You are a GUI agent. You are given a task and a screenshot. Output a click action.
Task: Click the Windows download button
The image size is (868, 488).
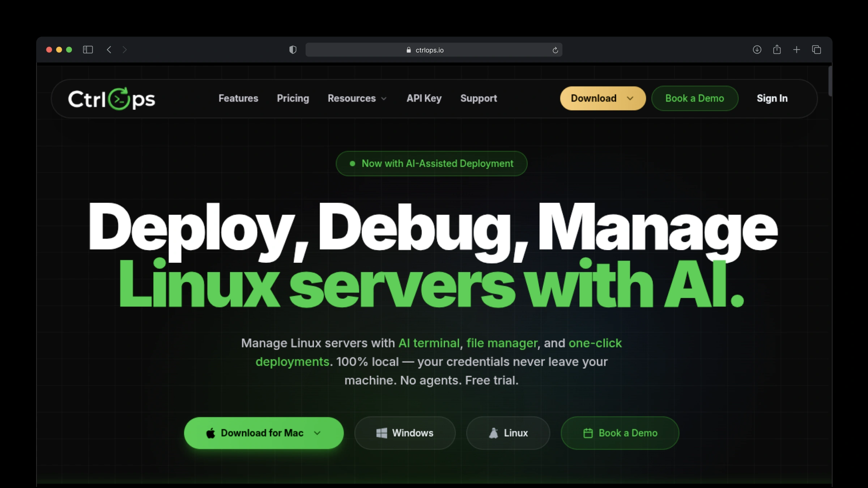[x=405, y=433]
